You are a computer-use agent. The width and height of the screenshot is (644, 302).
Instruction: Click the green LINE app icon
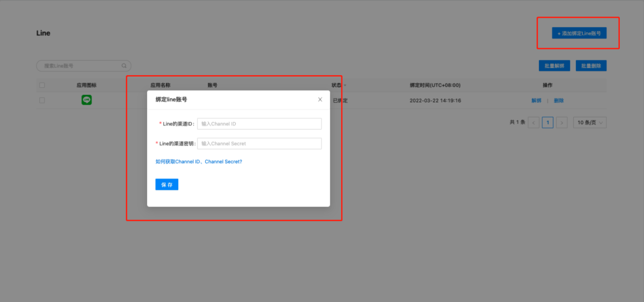[86, 100]
